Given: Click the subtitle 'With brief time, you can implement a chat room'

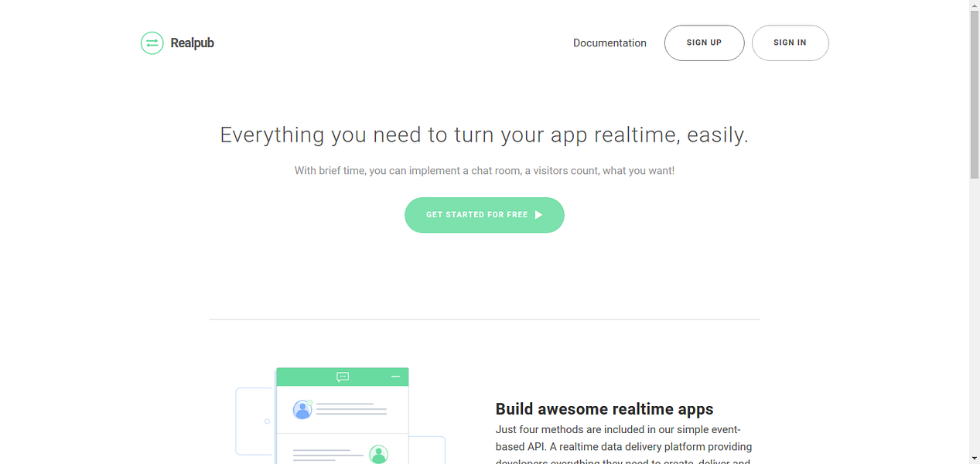Looking at the screenshot, I should 484,170.
